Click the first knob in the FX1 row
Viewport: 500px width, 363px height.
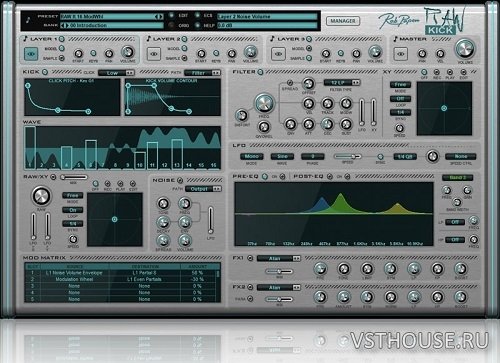pyautogui.click(x=320, y=269)
